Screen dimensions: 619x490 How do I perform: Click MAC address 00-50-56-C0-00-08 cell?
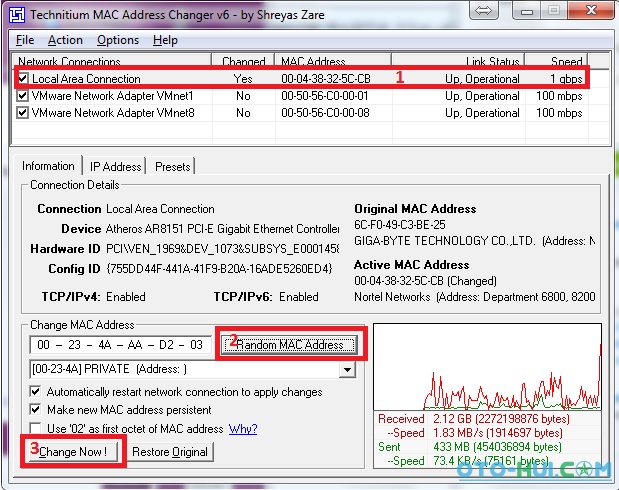[x=325, y=113]
